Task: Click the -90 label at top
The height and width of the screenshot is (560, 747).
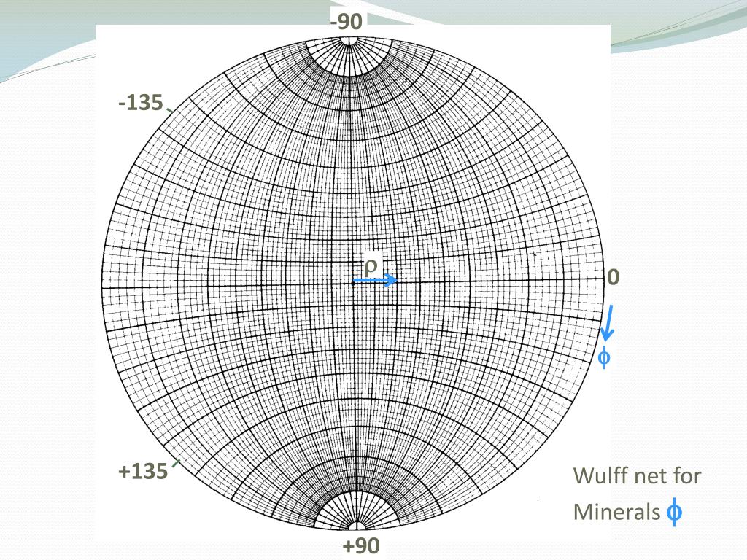Action: point(347,22)
